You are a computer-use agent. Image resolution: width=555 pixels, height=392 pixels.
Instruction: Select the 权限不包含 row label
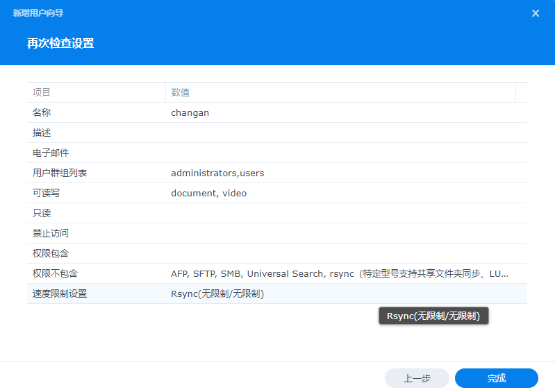pos(55,273)
